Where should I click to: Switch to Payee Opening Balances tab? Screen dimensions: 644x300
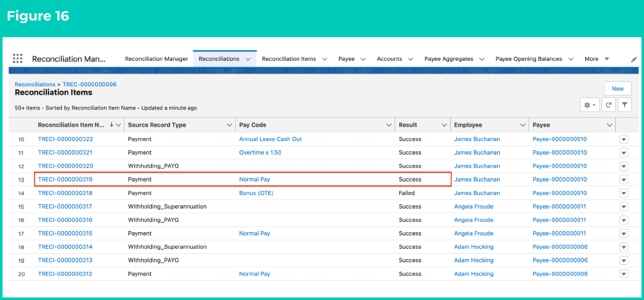[x=529, y=59]
